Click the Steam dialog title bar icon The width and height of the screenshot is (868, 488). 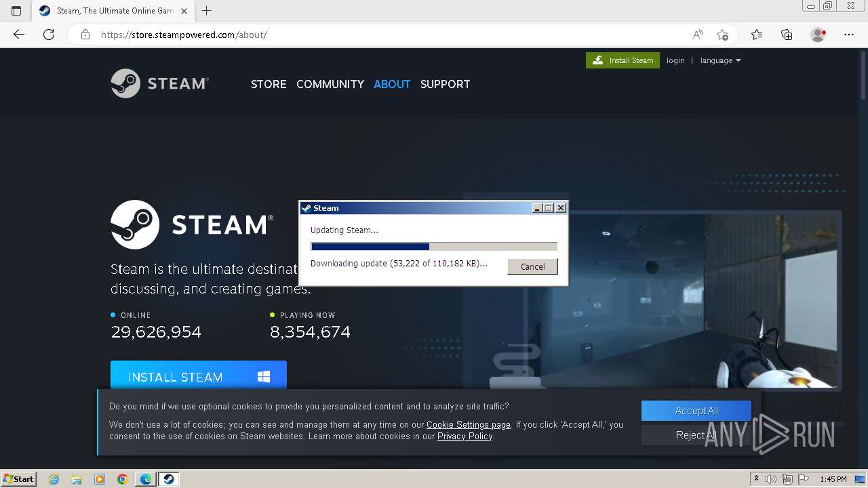coord(306,208)
